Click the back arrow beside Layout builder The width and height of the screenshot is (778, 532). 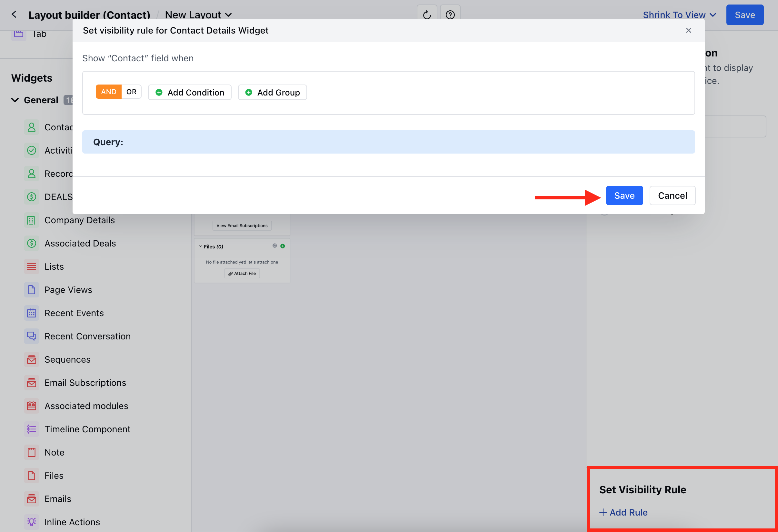tap(14, 15)
